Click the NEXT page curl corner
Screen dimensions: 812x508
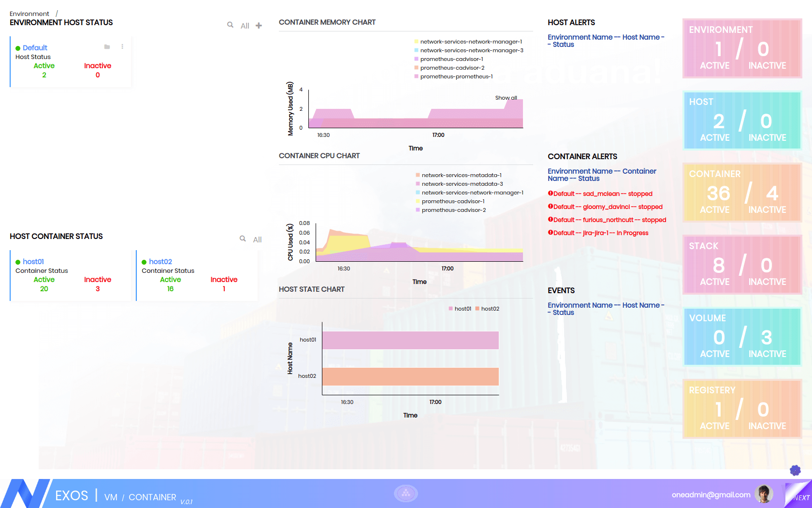point(800,496)
